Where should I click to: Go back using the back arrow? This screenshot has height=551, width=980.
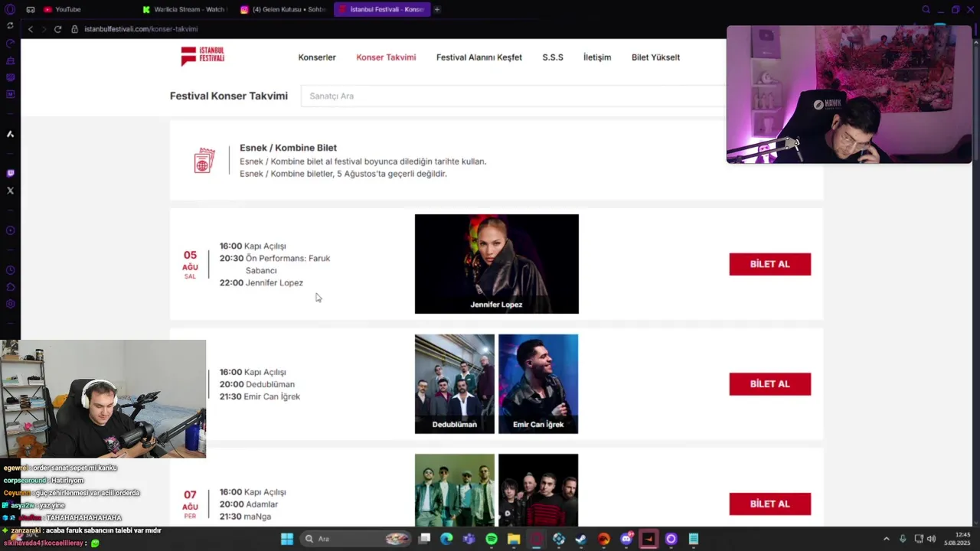pyautogui.click(x=31, y=29)
